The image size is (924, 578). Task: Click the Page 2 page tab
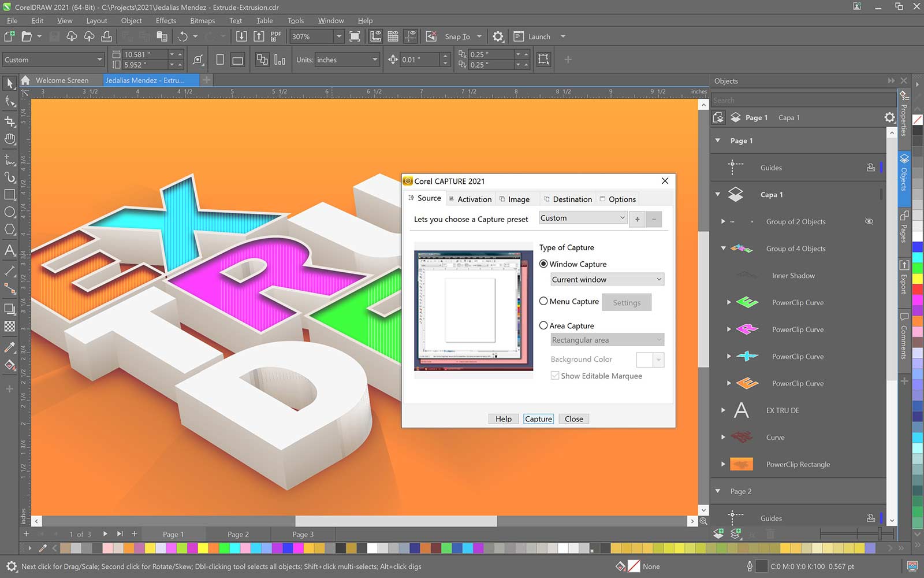[x=238, y=535]
